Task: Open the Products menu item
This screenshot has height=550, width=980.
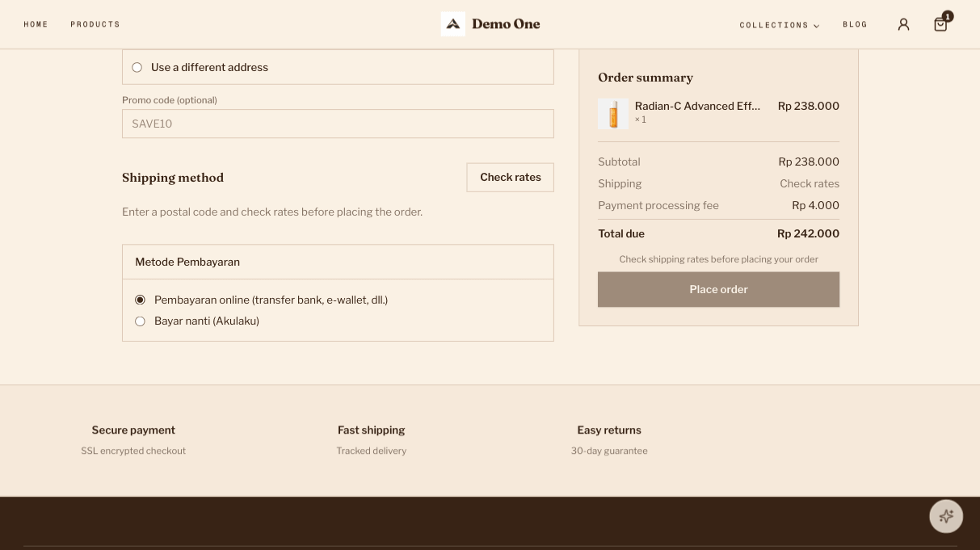Action: point(95,24)
